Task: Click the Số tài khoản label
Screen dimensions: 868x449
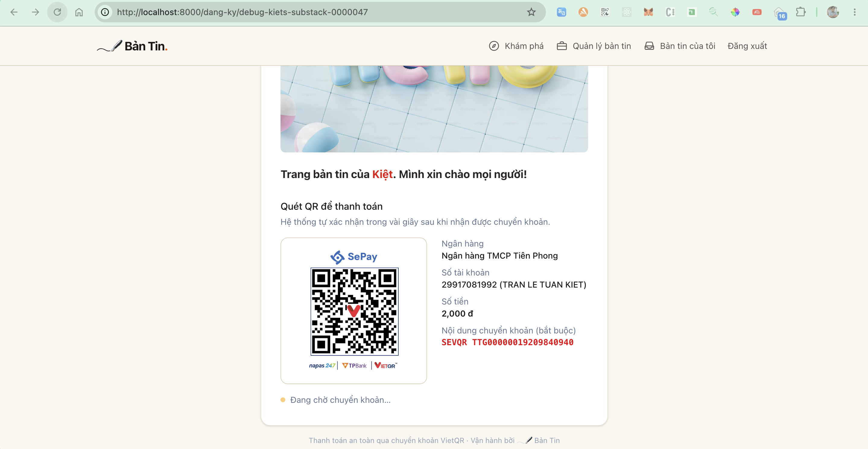Action: (x=465, y=272)
